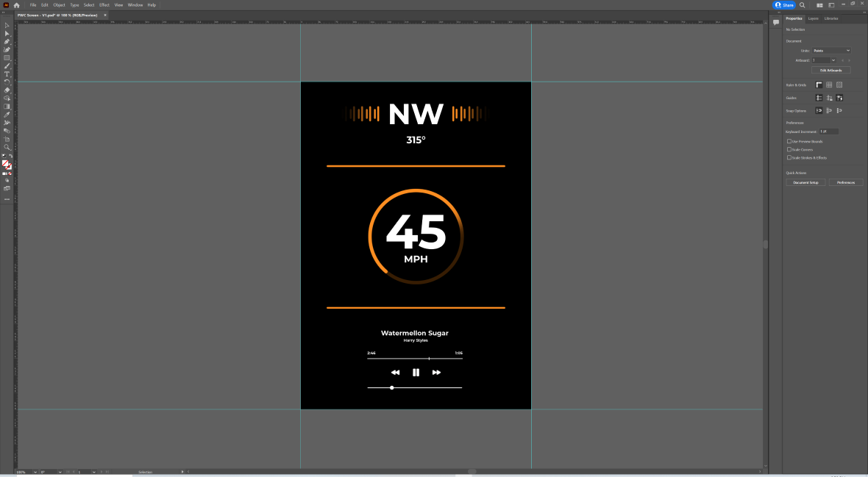Select the Properties tab
The height and width of the screenshot is (477, 868).
point(794,18)
